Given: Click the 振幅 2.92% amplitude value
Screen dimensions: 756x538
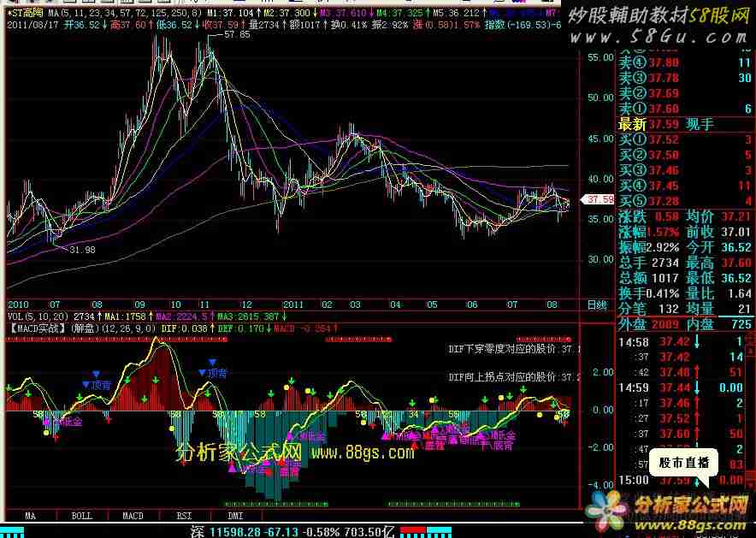Looking at the screenshot, I should pos(664,248).
